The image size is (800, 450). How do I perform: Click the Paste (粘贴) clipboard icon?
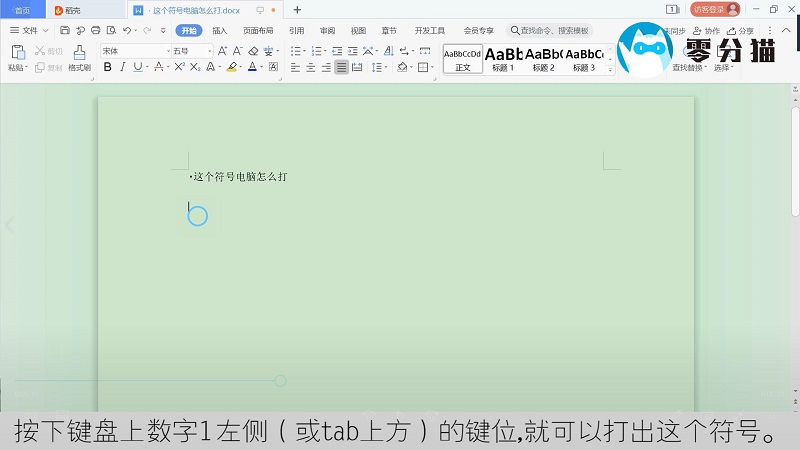[x=16, y=52]
